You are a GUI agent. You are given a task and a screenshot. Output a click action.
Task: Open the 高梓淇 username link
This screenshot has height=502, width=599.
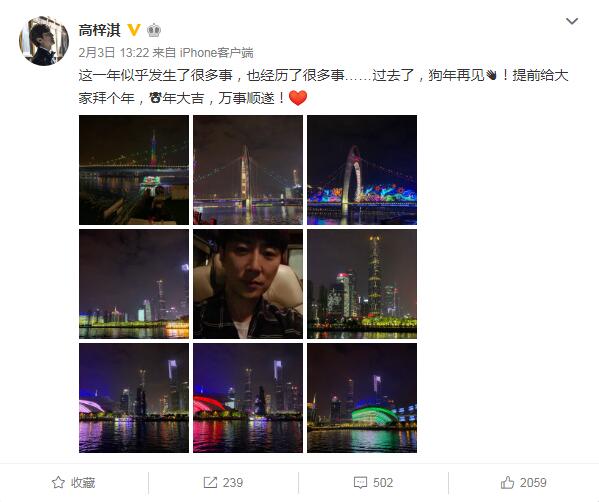click(99, 30)
